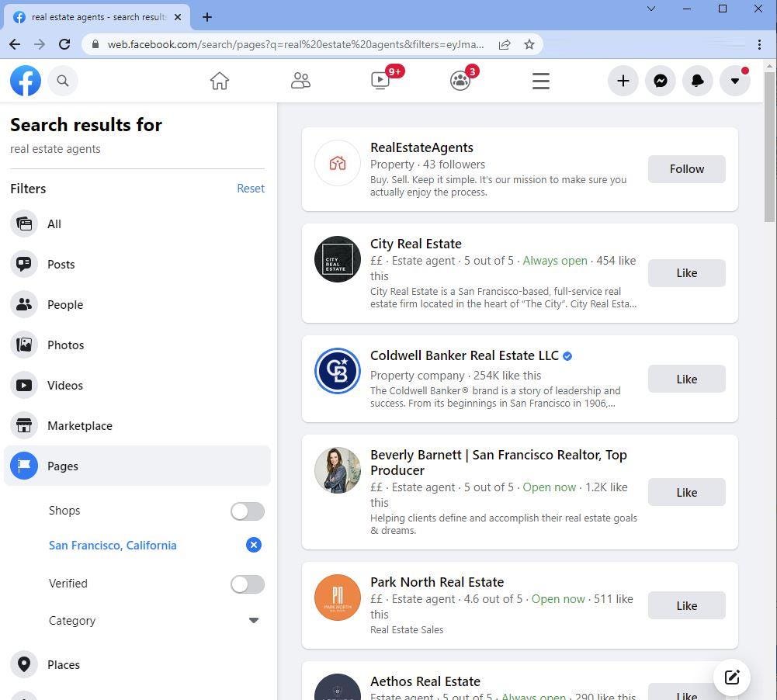Click the new message compose icon
This screenshot has height=700, width=777.
pos(732,677)
